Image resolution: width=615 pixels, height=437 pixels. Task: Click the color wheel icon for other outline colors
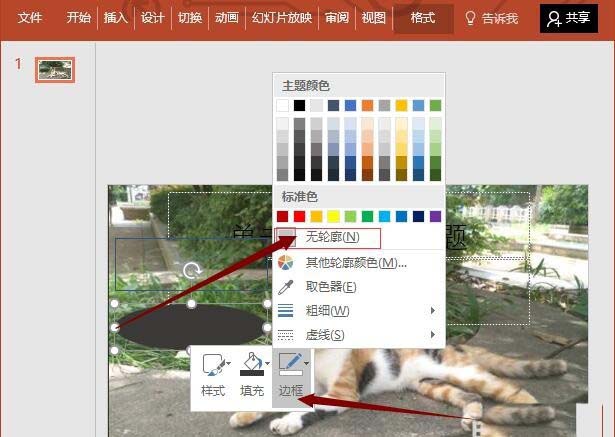coord(286,263)
